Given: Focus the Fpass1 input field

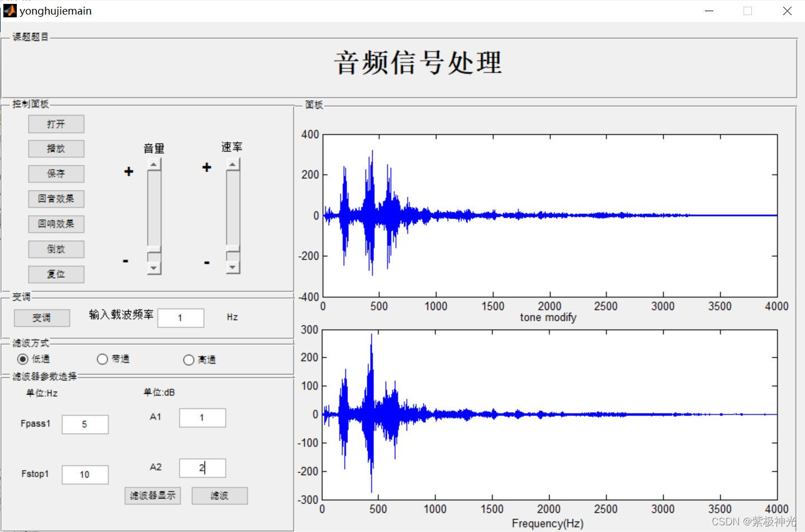Looking at the screenshot, I should pos(85,425).
